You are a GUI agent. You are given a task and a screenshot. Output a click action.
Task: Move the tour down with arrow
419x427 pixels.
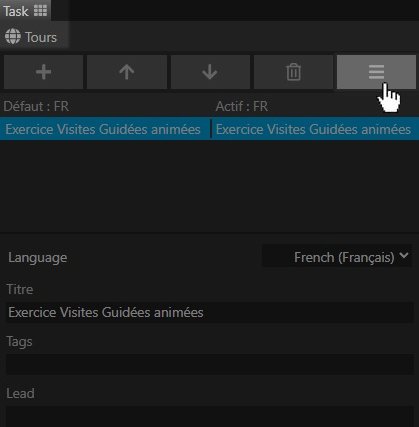point(210,72)
